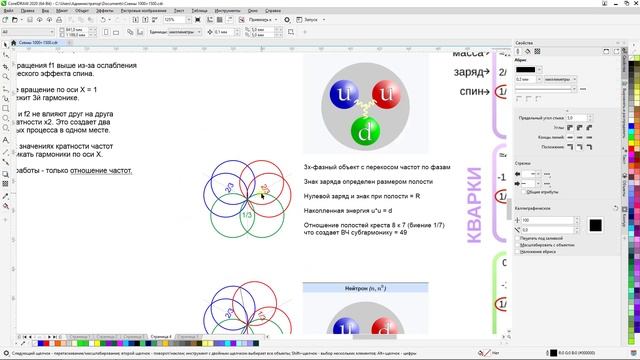Open the Файл menu
Image resolution: width=640 pixels, height=360 pixels.
click(9, 11)
